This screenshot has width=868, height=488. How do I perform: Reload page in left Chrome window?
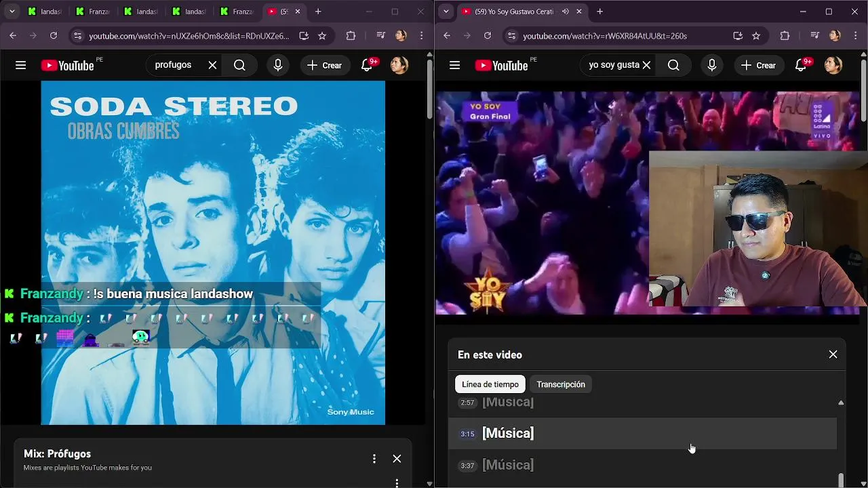coord(54,36)
